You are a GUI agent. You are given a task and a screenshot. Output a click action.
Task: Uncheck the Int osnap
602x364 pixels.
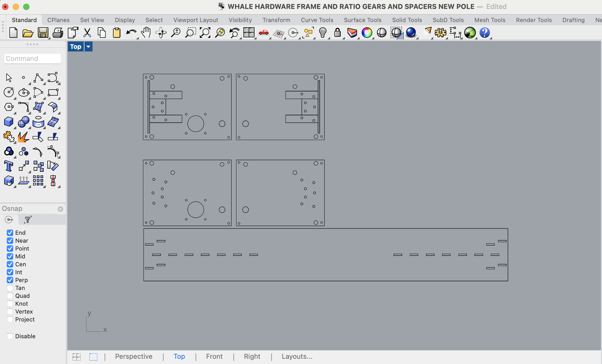(x=10, y=272)
